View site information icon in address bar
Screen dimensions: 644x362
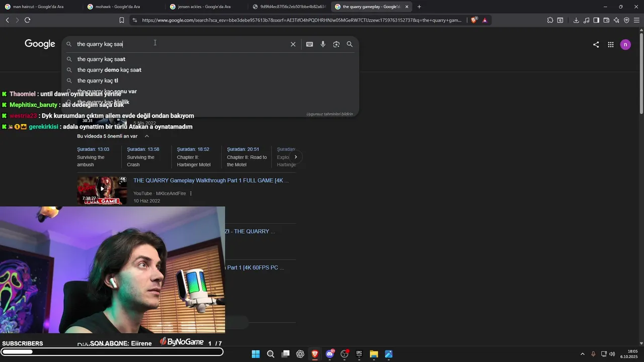[134, 20]
